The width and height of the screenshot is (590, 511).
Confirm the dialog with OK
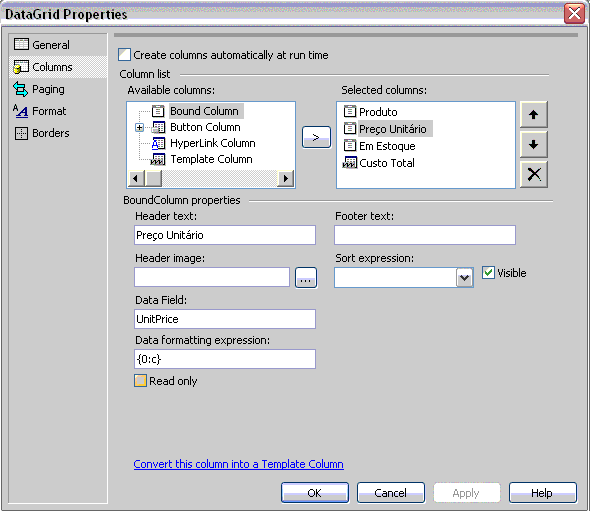315,493
